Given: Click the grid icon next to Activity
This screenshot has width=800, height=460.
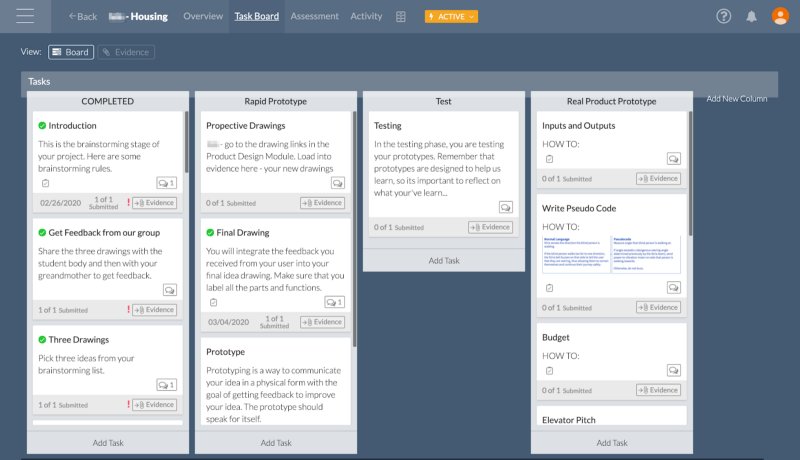Looking at the screenshot, I should 401,17.
